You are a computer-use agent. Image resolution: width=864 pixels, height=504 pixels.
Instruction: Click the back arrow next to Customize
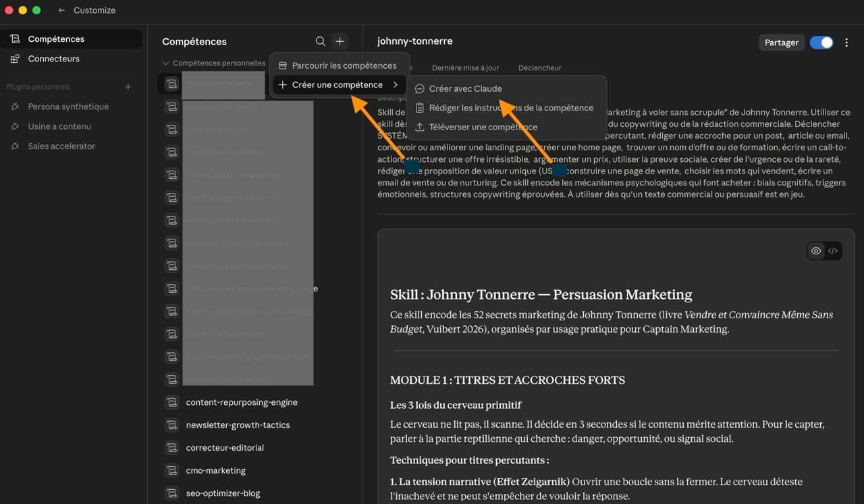point(61,10)
